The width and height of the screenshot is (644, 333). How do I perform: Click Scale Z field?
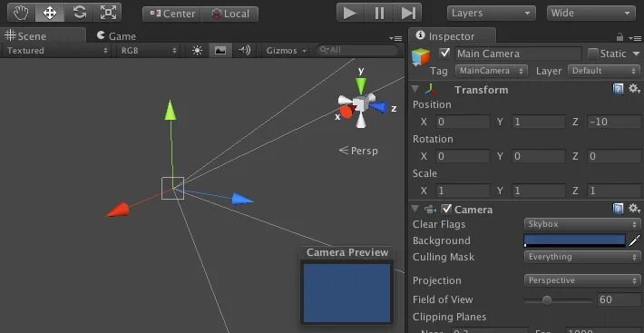613,191
